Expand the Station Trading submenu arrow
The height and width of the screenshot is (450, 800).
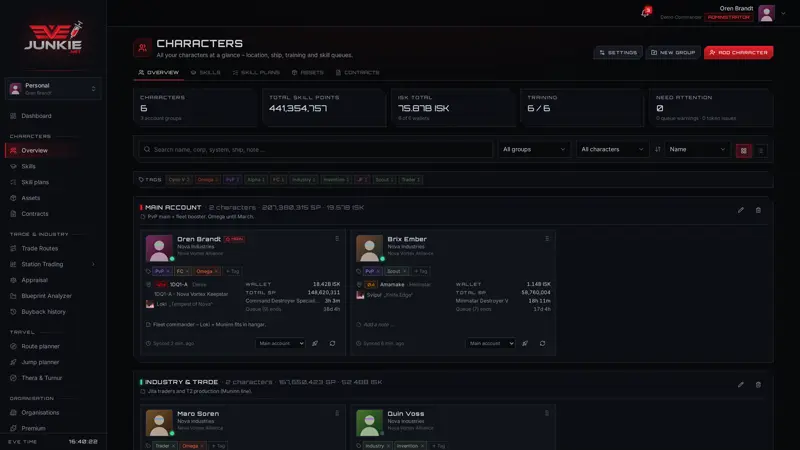(x=93, y=264)
